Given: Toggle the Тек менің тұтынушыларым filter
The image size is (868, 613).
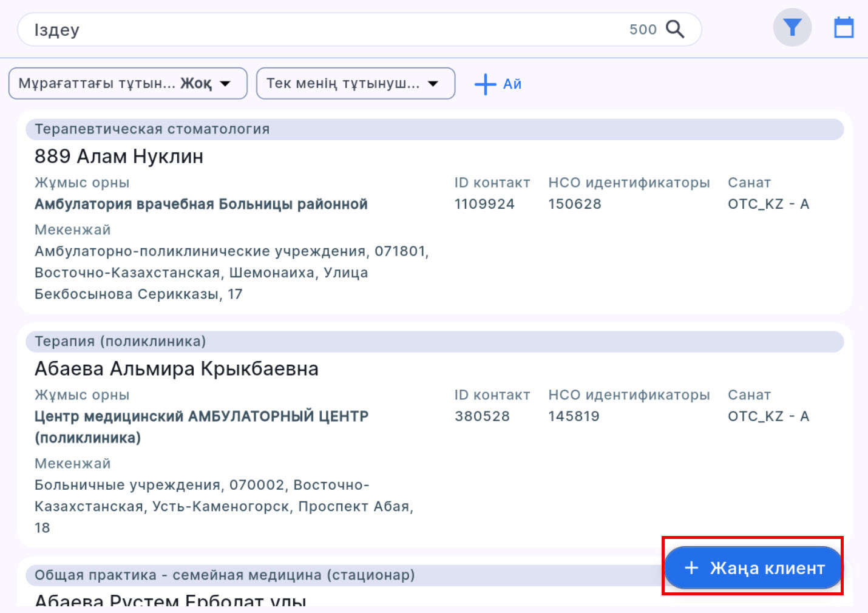Looking at the screenshot, I should tap(355, 83).
